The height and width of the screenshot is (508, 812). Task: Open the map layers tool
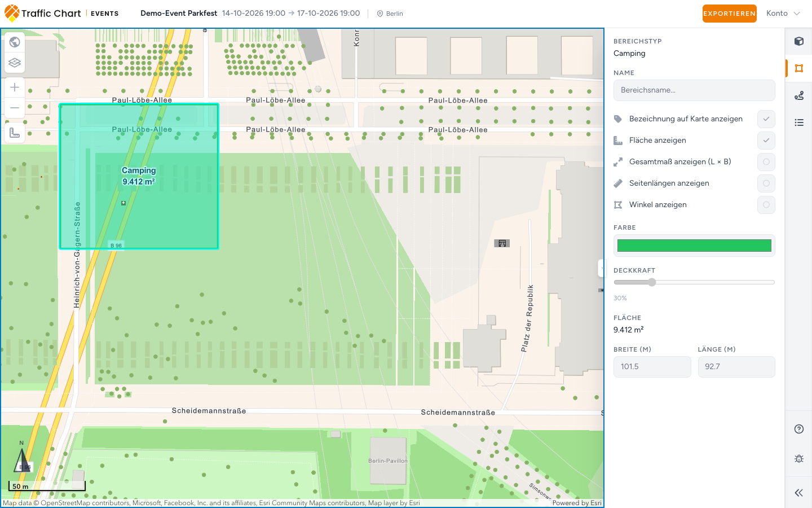[15, 63]
